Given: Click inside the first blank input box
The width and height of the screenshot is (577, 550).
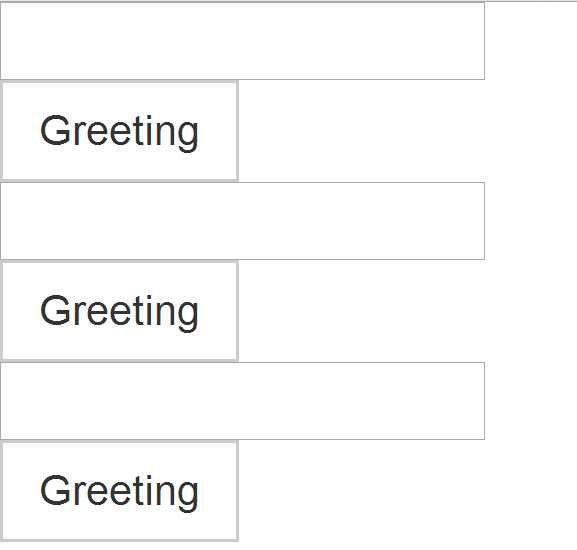Looking at the screenshot, I should click(243, 41).
